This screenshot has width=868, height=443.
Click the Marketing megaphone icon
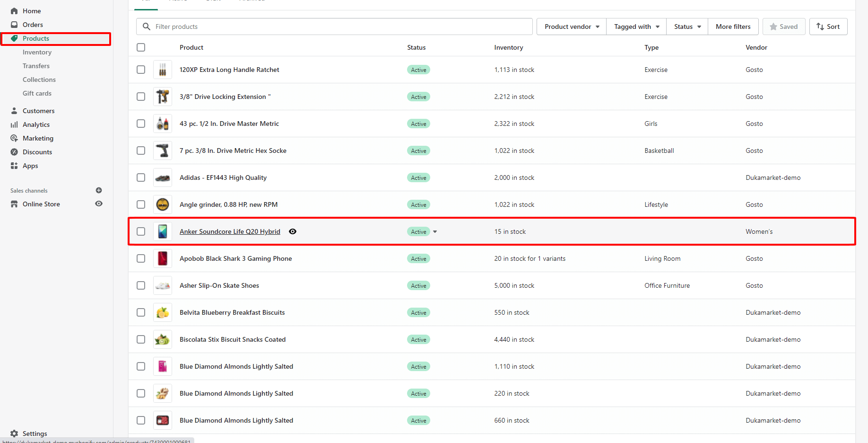(14, 138)
